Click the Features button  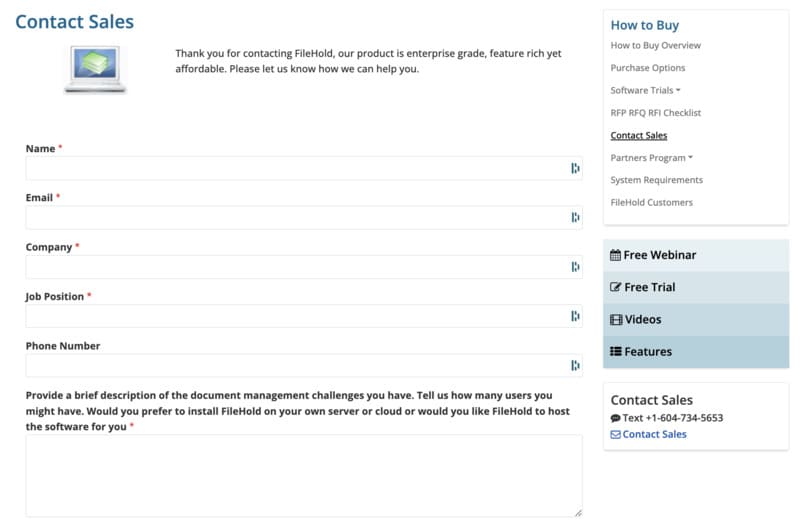[696, 352]
